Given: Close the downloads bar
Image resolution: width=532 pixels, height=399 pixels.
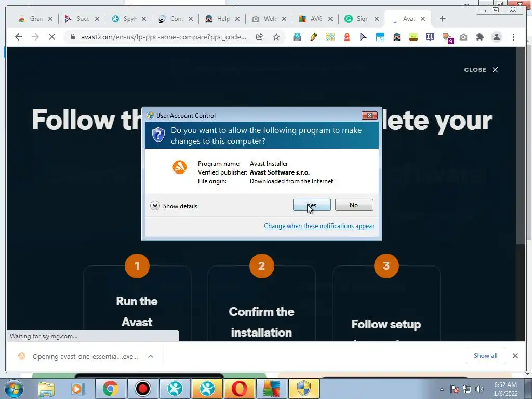Looking at the screenshot, I should tap(515, 355).
